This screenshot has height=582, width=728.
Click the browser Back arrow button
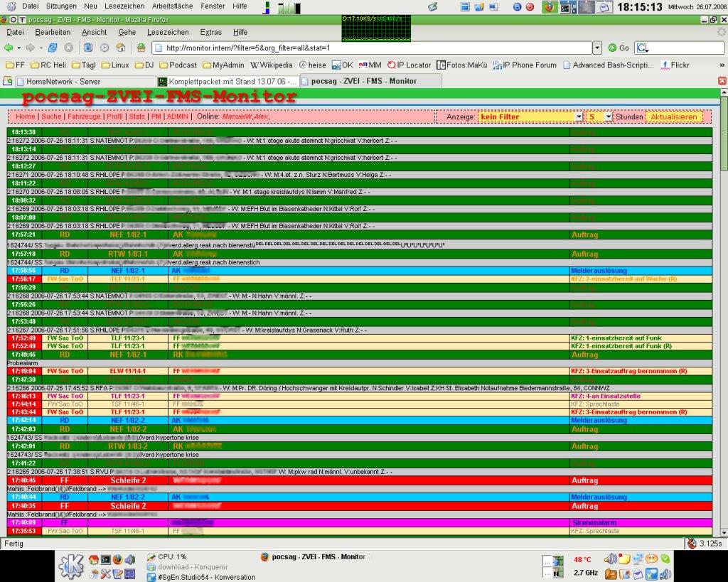pos(9,48)
